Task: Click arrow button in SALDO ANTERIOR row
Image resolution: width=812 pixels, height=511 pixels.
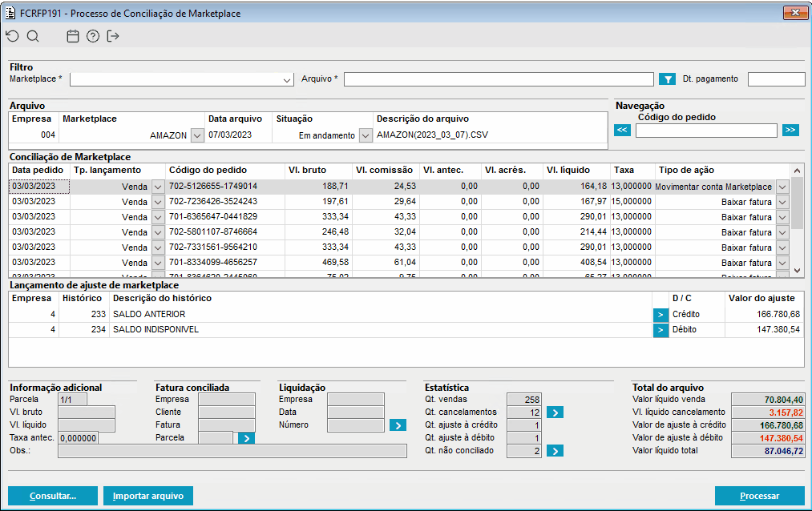Action: point(661,315)
